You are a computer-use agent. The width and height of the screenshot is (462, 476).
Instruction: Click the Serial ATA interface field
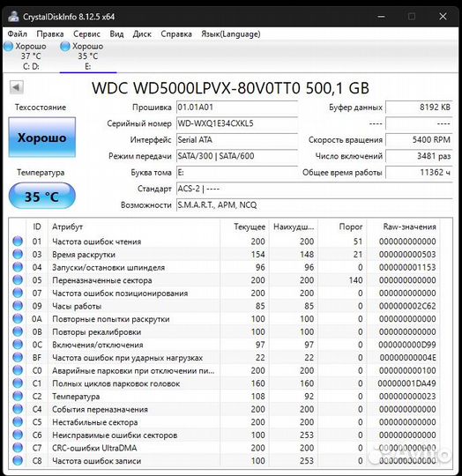[237, 139]
